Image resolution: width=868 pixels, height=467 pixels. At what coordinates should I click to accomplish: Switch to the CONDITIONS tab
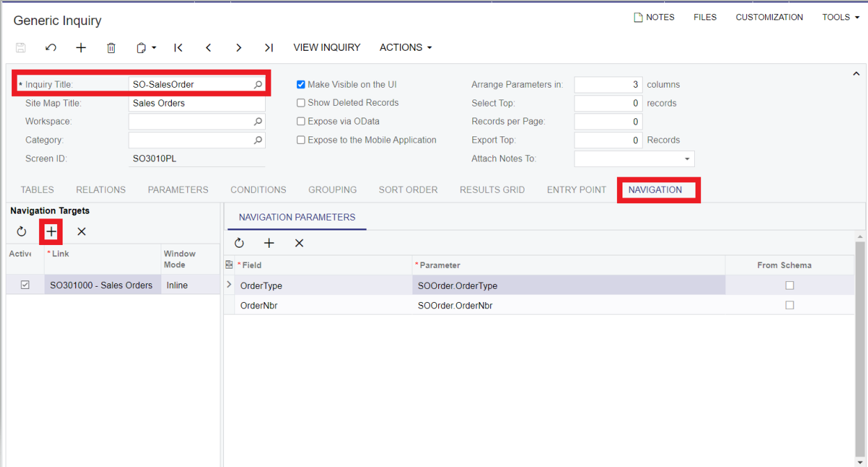pos(258,189)
